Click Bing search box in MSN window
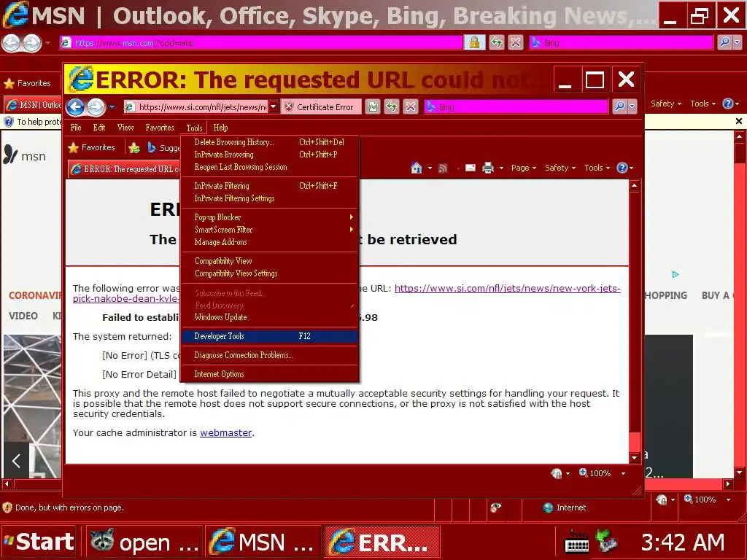Viewport: 747px width, 560px height. 622,42
